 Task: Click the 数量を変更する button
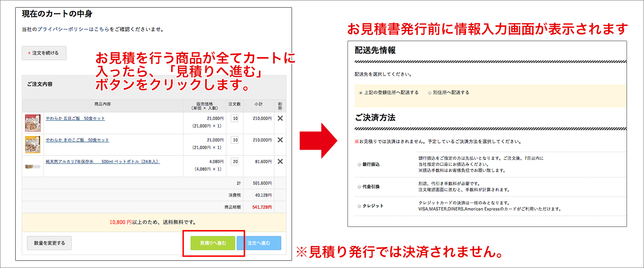tap(49, 243)
